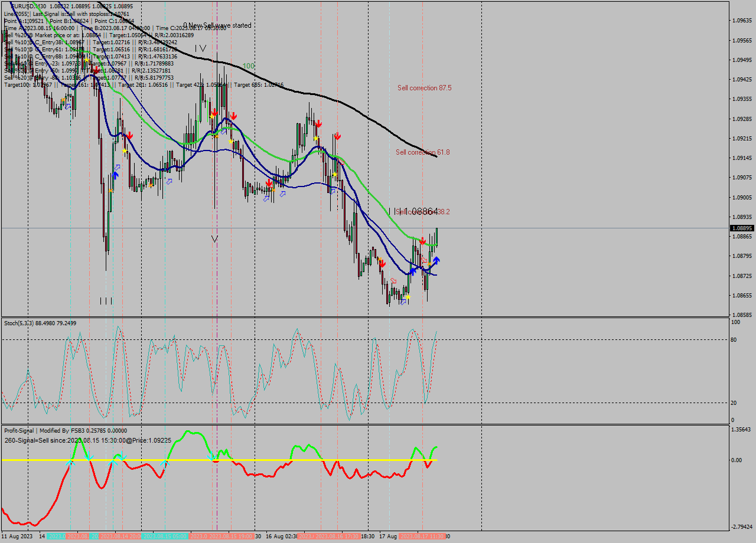Click the orange entry marker beside the candles
Screen dimensions: 756x543
click(x=429, y=263)
